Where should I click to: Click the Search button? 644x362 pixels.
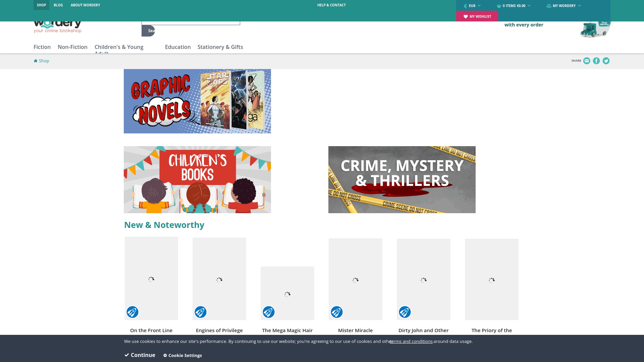(x=148, y=31)
